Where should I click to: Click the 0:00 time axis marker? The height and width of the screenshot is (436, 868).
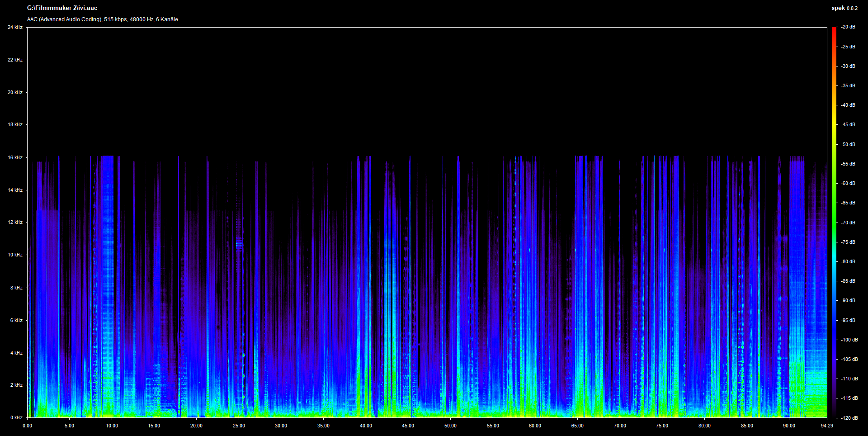pos(28,426)
